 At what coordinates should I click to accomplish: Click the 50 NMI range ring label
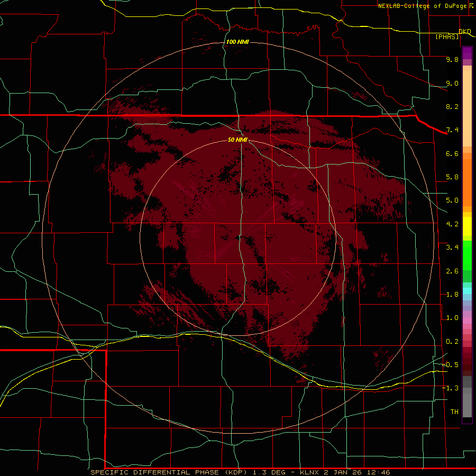point(237,140)
